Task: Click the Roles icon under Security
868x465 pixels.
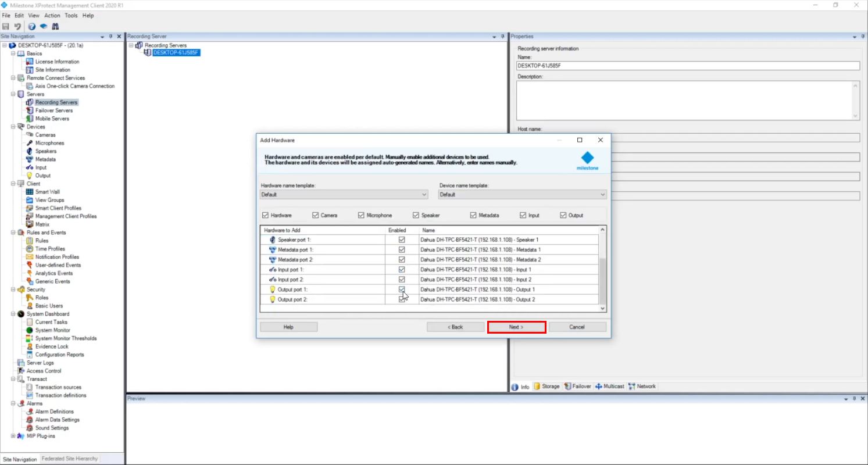Action: [30, 298]
